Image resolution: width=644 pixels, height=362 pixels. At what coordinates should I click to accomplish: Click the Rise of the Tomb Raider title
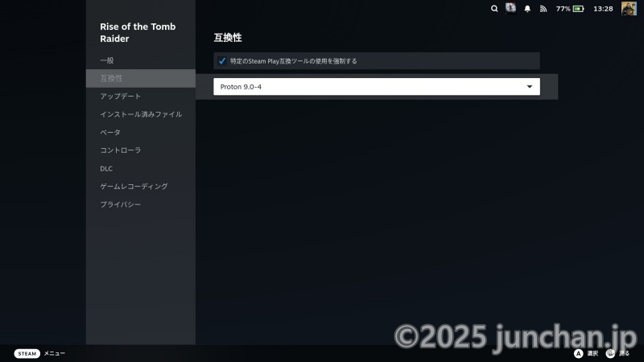[x=138, y=32]
